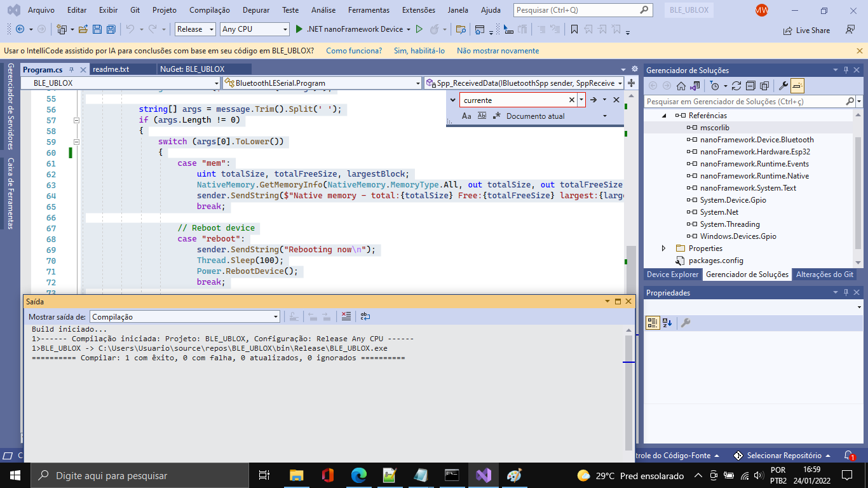Click the 'Não mostrar novamente' link
Image resolution: width=868 pixels, height=488 pixels.
pyautogui.click(x=498, y=51)
